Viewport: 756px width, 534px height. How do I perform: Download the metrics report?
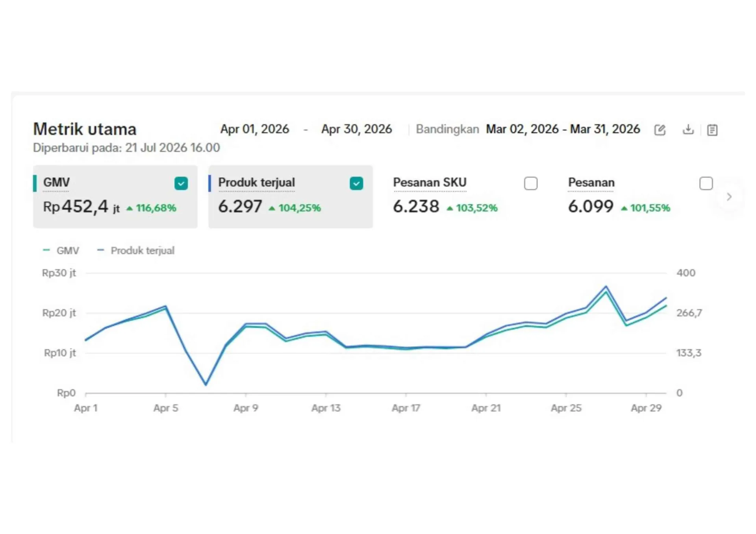[688, 129]
